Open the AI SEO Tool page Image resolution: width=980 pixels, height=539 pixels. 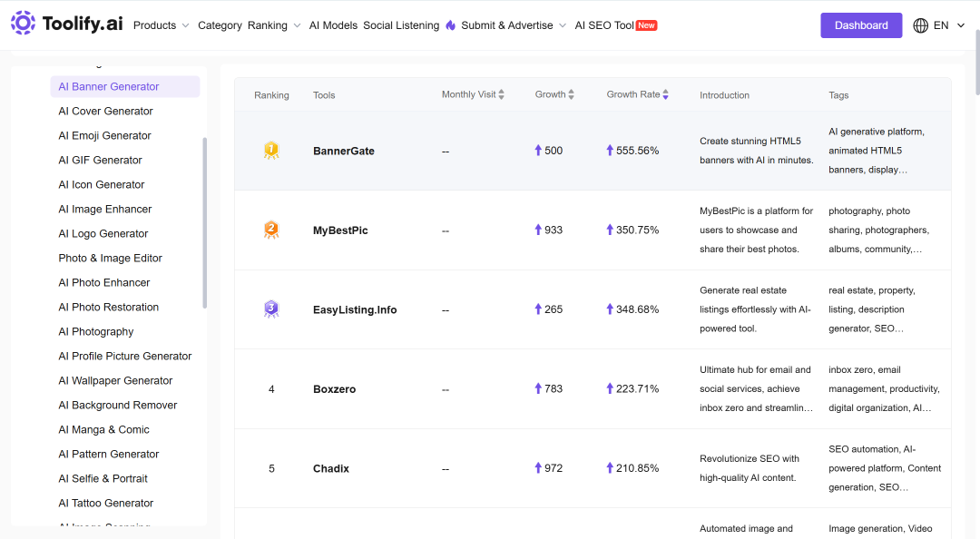click(x=604, y=25)
